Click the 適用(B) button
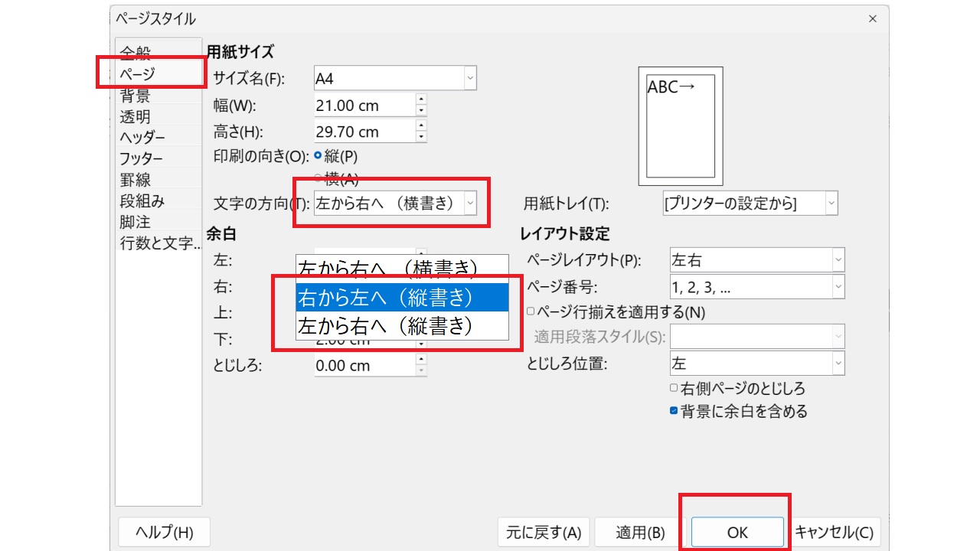 coord(640,533)
